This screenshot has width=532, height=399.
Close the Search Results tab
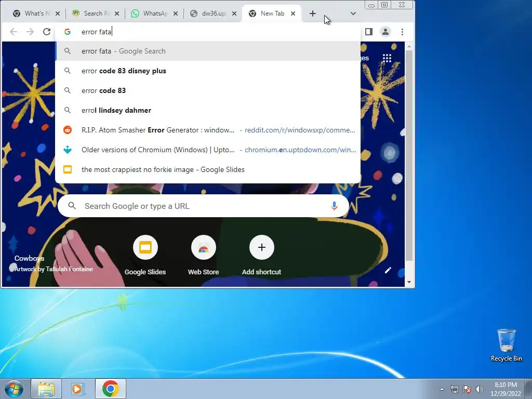pos(117,14)
